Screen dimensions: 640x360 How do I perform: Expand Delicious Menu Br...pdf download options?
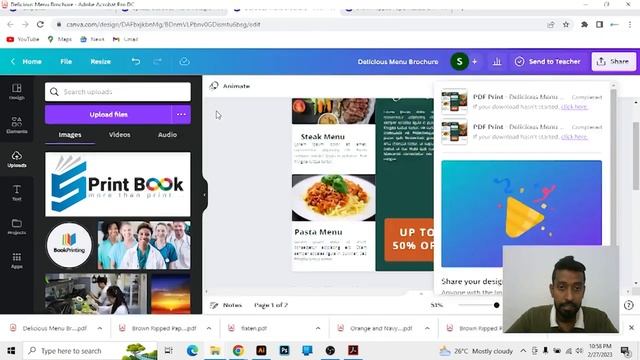point(100,328)
